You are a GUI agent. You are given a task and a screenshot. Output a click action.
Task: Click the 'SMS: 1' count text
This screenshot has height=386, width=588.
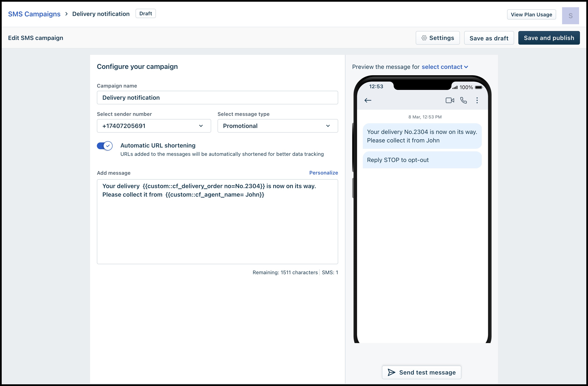[x=330, y=272]
